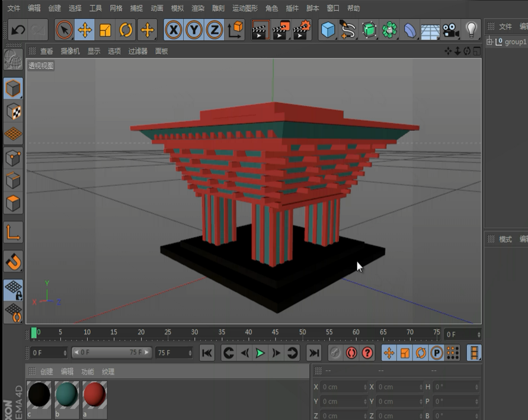Toggle the Snap magnet
The image size is (528, 420).
(x=13, y=261)
